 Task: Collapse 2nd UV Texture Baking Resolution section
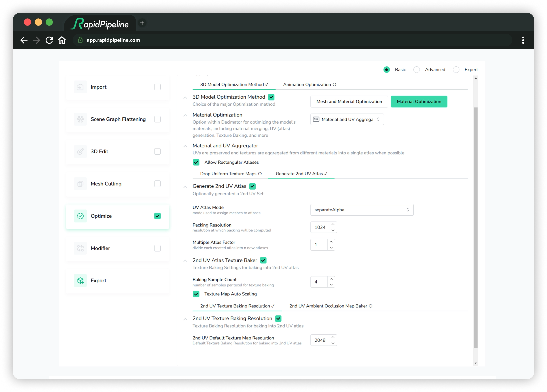pyautogui.click(x=185, y=319)
